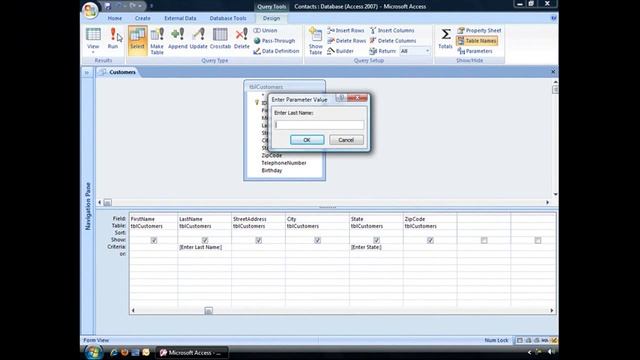
Task: Uncheck Show for the StreetAddress column
Action: (x=258, y=240)
